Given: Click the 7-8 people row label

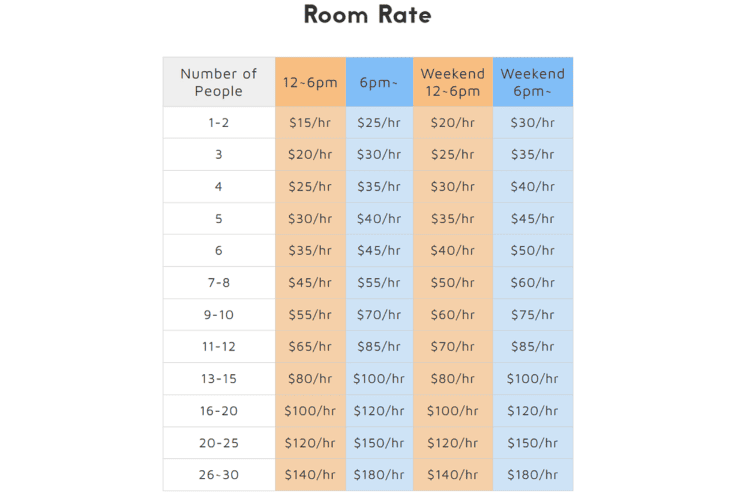Looking at the screenshot, I should click(x=219, y=283).
